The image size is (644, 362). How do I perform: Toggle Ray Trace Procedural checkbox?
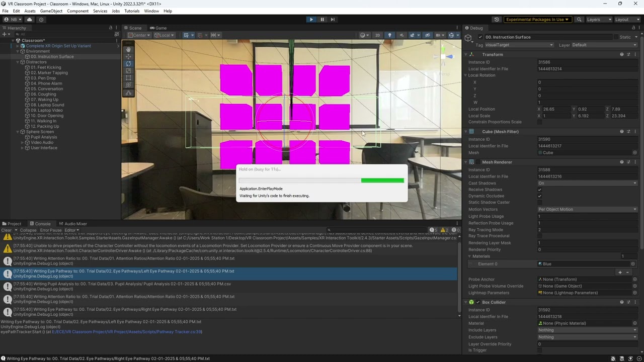click(540, 236)
